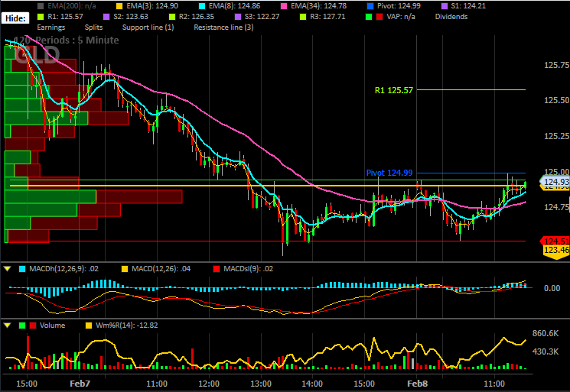Click the Volume green swatch
The height and width of the screenshot is (392, 570).
[22, 326]
